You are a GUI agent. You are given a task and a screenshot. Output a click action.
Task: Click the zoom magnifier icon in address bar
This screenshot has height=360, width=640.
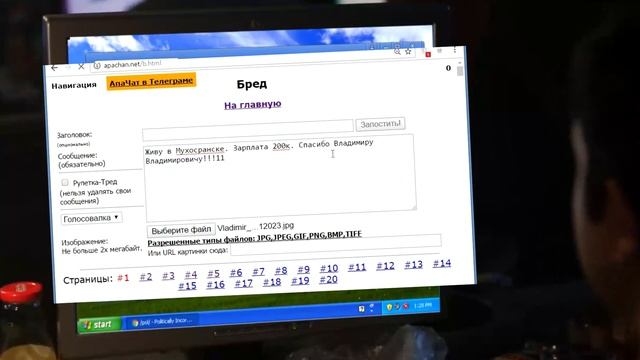point(397,52)
